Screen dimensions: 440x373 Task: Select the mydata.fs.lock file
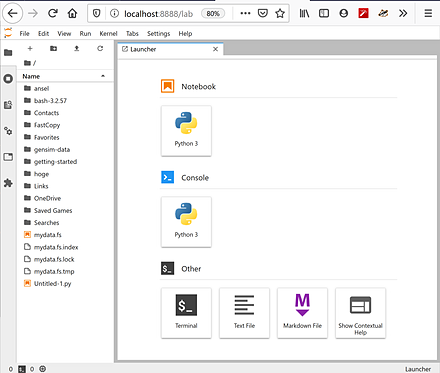65,259
